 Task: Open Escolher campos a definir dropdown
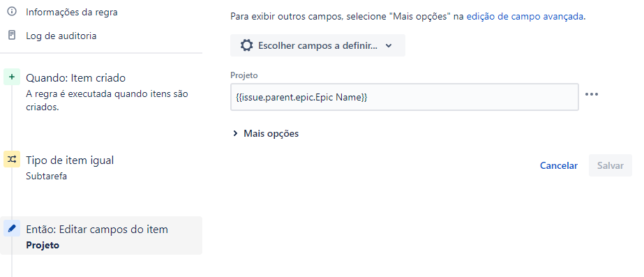[x=317, y=45]
